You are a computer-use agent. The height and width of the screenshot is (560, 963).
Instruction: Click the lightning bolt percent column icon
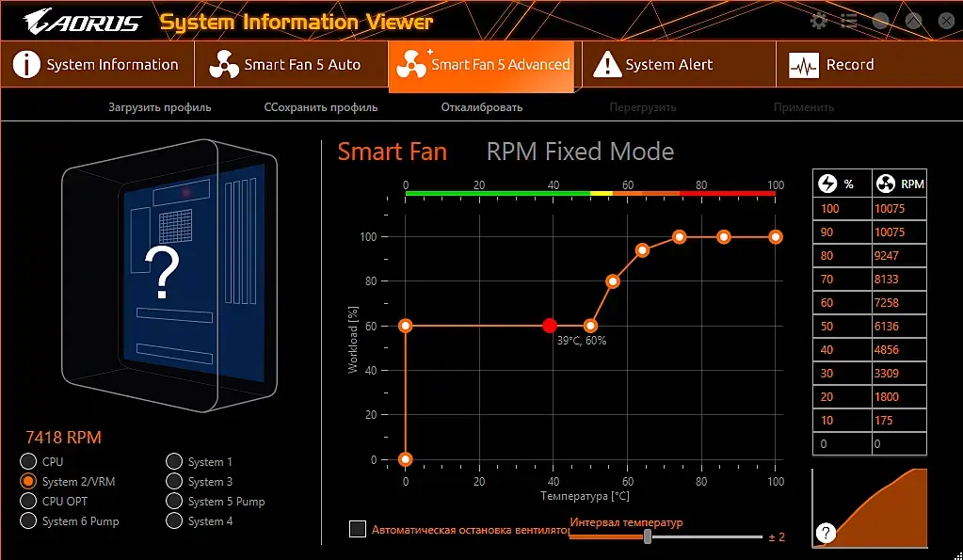point(827,183)
